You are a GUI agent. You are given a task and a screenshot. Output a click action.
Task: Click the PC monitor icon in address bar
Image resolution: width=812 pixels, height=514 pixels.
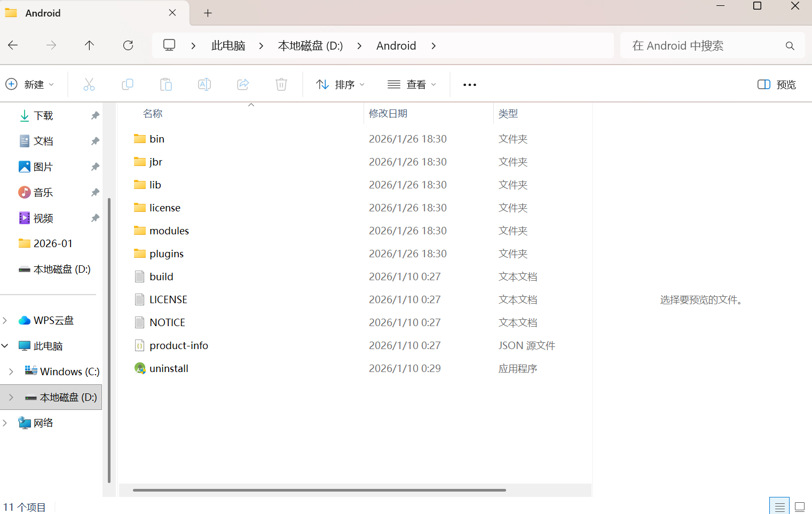tap(169, 45)
